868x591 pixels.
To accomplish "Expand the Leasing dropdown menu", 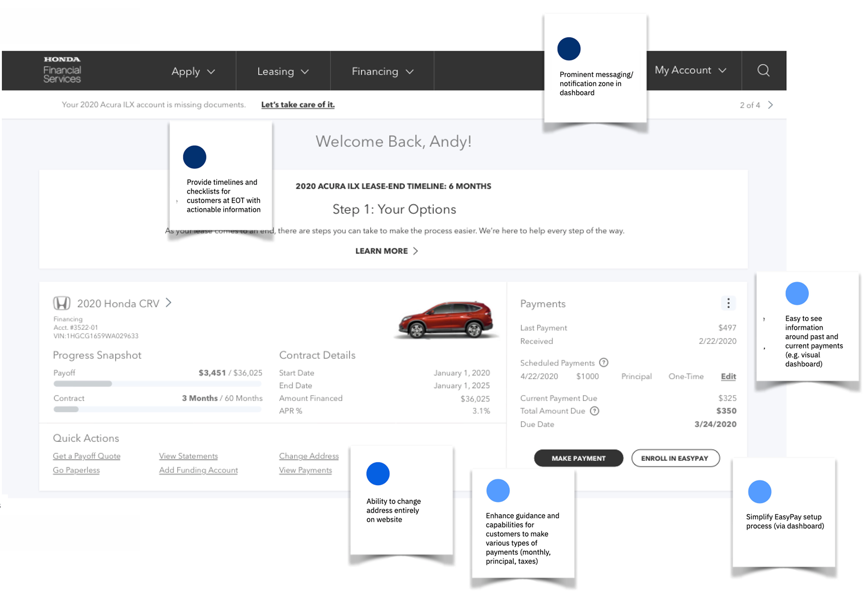I will click(283, 71).
